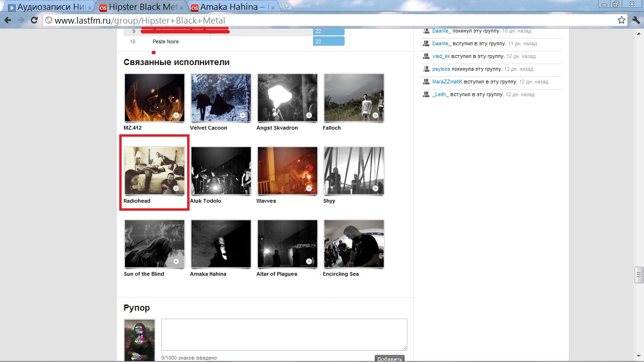Click the user icon beside _Leith_
This screenshot has height=362, width=644.
426,94
